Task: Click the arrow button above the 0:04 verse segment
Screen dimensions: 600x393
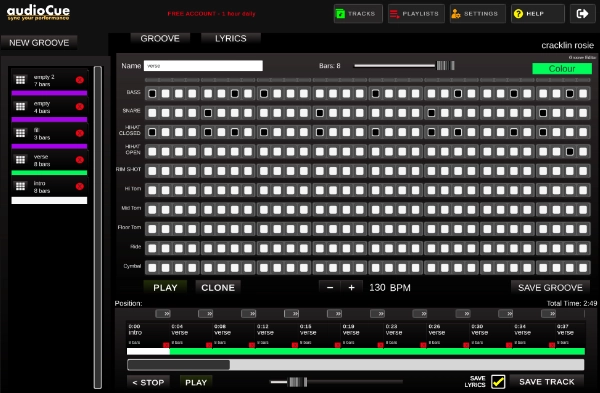Action: (206, 314)
